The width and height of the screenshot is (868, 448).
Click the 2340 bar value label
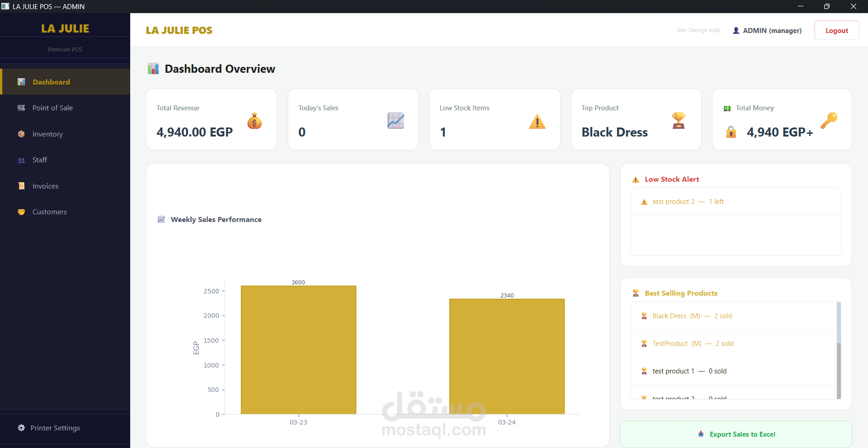pos(507,295)
